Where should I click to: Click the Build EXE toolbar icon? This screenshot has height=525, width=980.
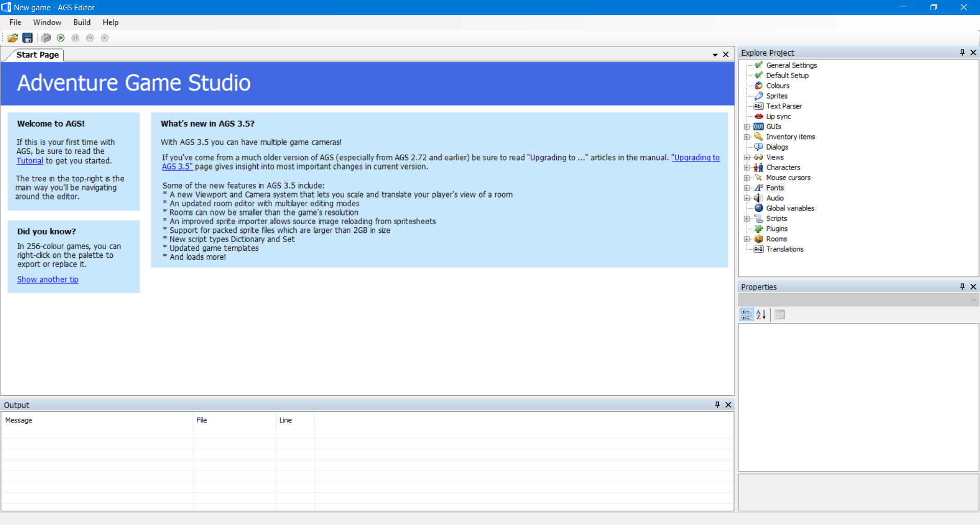46,38
